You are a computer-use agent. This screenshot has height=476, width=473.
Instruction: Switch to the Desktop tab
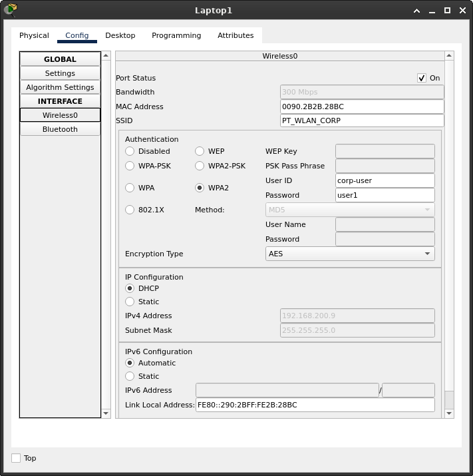[120, 35]
